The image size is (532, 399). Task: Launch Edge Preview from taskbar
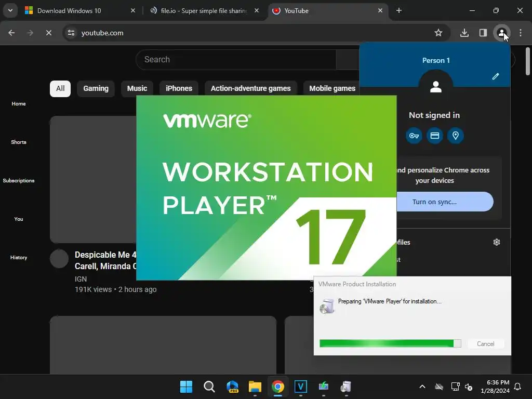point(232,387)
